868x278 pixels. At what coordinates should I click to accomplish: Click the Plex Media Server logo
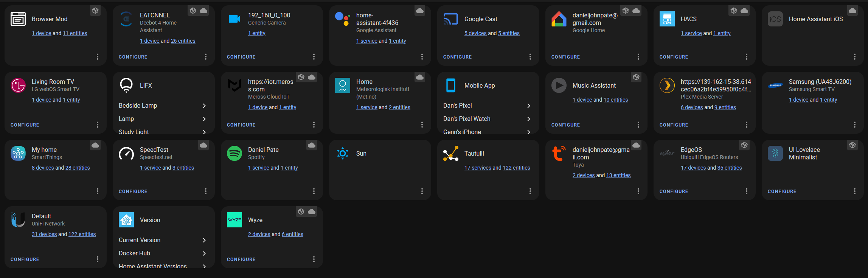point(667,85)
